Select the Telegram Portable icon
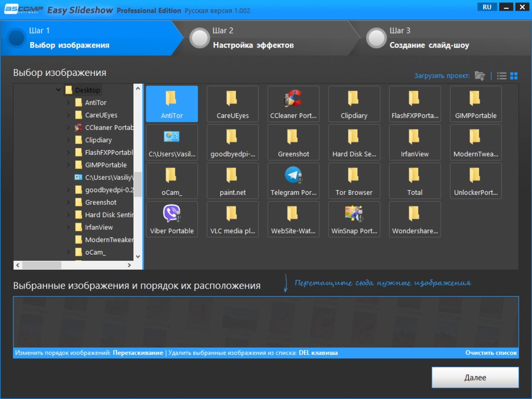 293,180
